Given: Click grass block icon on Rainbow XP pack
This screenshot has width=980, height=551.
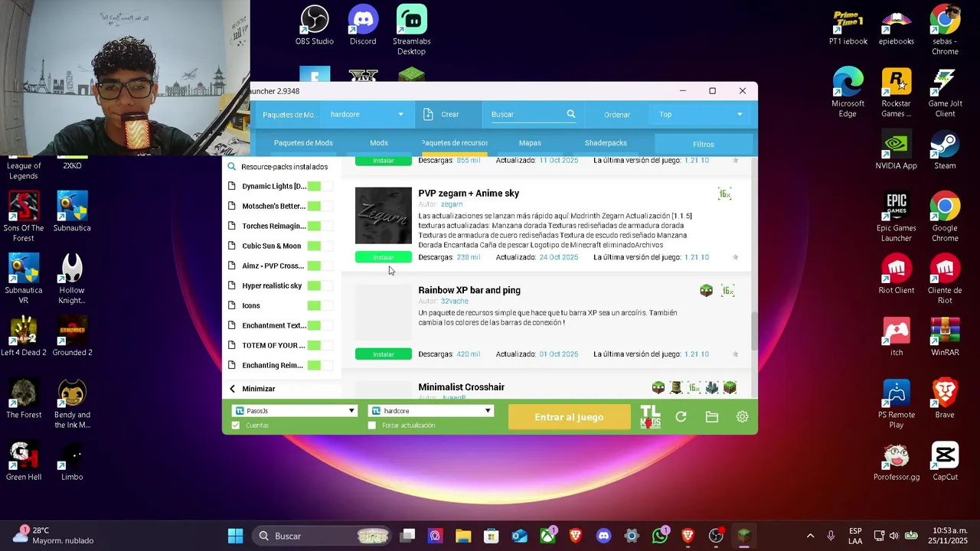Looking at the screenshot, I should click(x=706, y=291).
